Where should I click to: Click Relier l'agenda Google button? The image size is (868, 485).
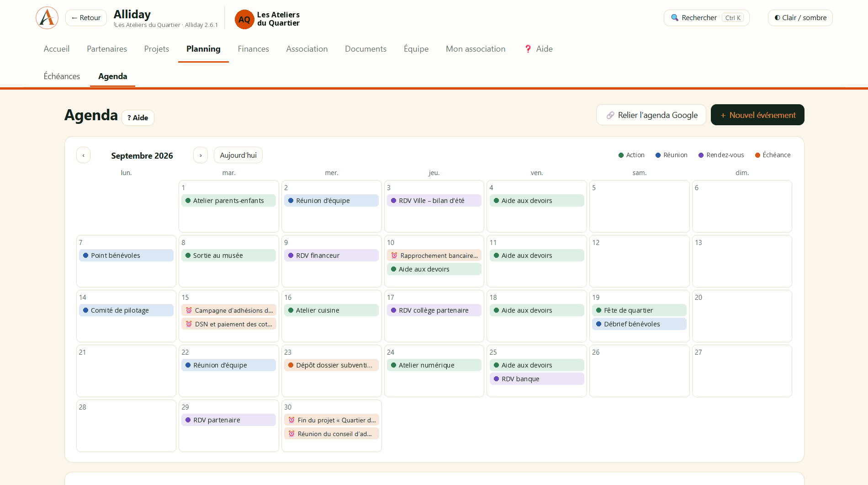coord(651,115)
